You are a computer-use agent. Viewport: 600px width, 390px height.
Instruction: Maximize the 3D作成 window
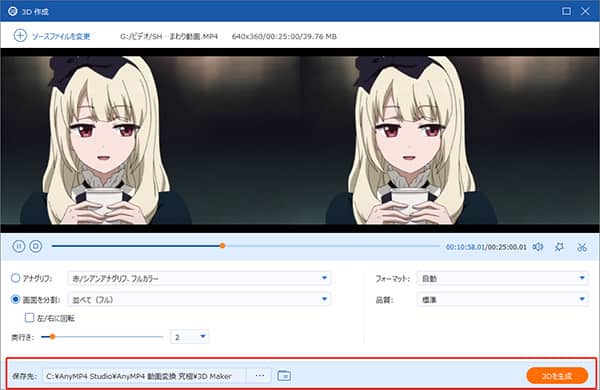pos(566,11)
